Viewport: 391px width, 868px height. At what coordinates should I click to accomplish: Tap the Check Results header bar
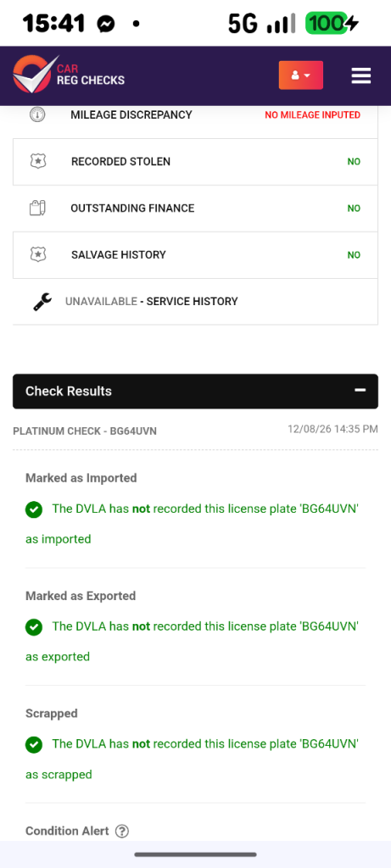pos(195,392)
